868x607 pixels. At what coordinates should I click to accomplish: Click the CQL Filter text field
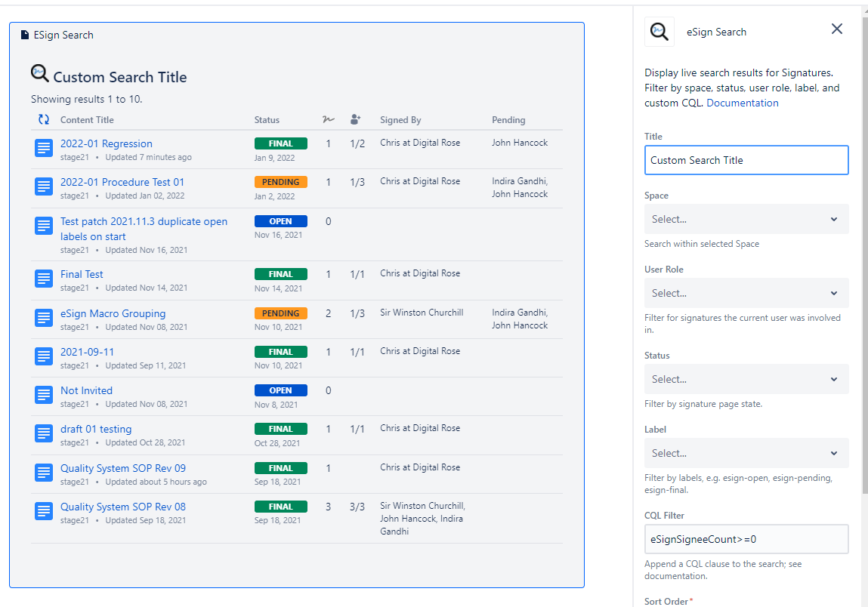tap(746, 539)
